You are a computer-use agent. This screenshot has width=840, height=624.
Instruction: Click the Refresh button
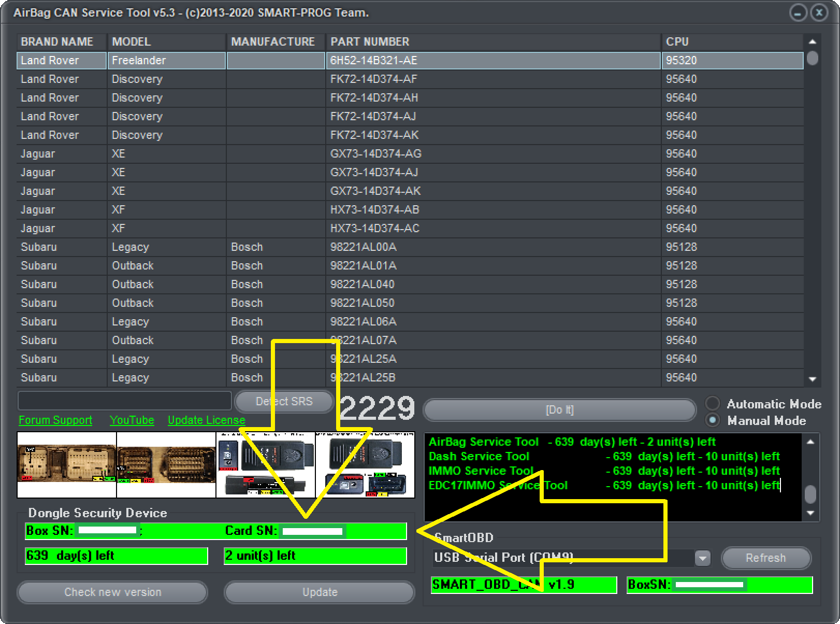click(x=766, y=558)
